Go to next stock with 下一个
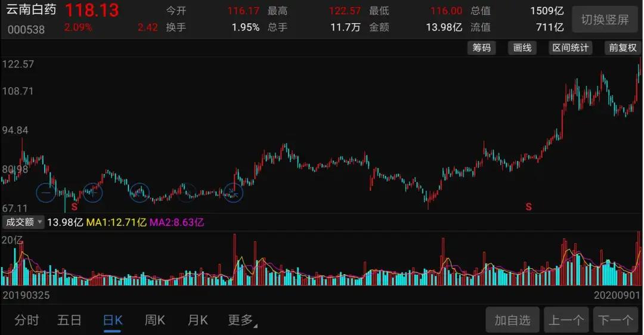The image size is (644, 335). tap(615, 320)
